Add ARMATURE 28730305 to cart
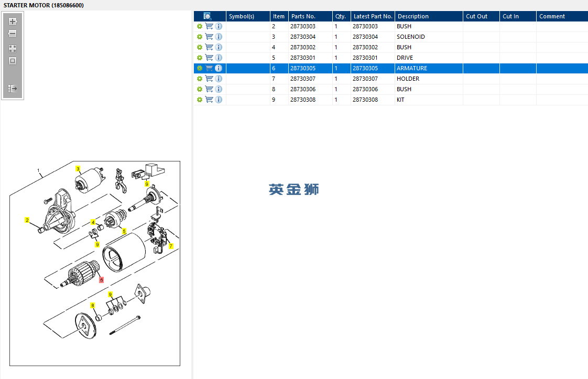 209,68
